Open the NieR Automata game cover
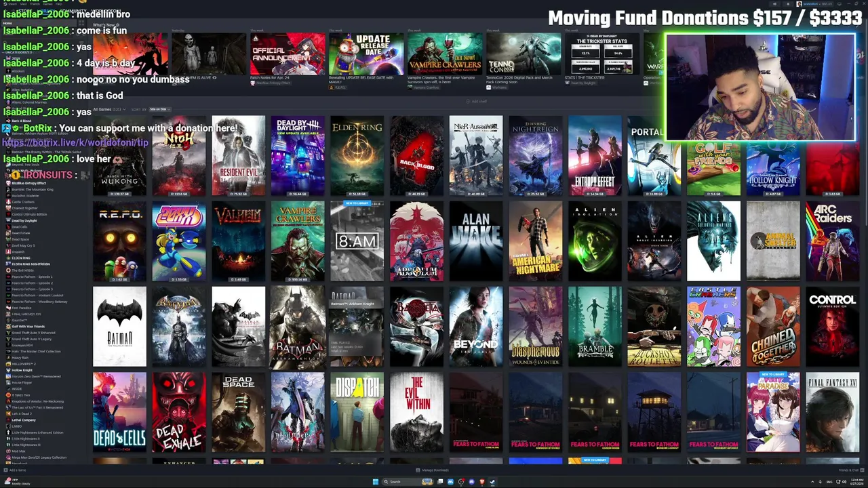 [x=476, y=156]
